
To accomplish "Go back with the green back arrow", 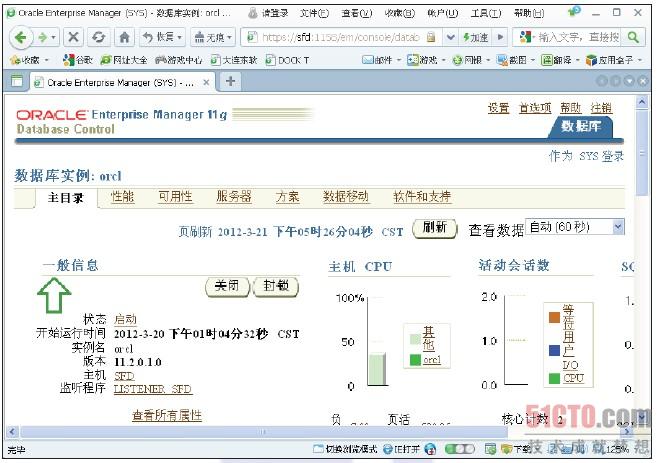I will click(20, 38).
